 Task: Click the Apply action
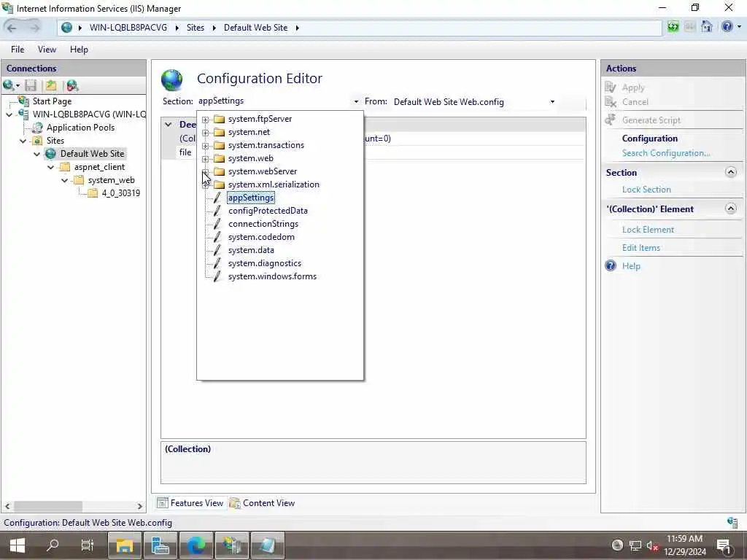click(633, 87)
